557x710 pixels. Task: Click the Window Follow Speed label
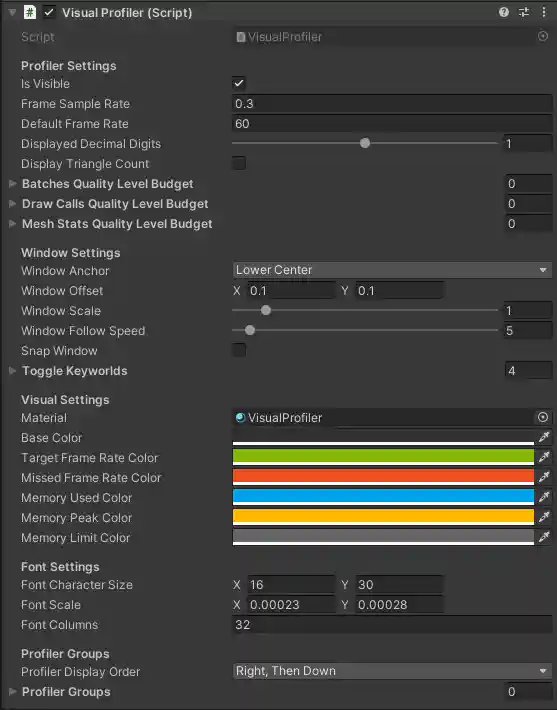tap(83, 331)
